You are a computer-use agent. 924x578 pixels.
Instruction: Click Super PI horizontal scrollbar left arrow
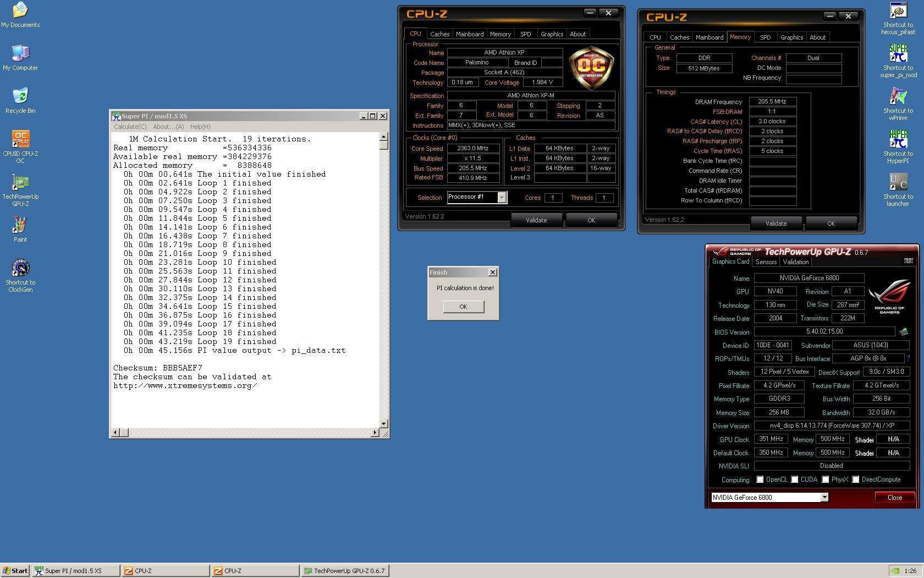click(x=115, y=433)
